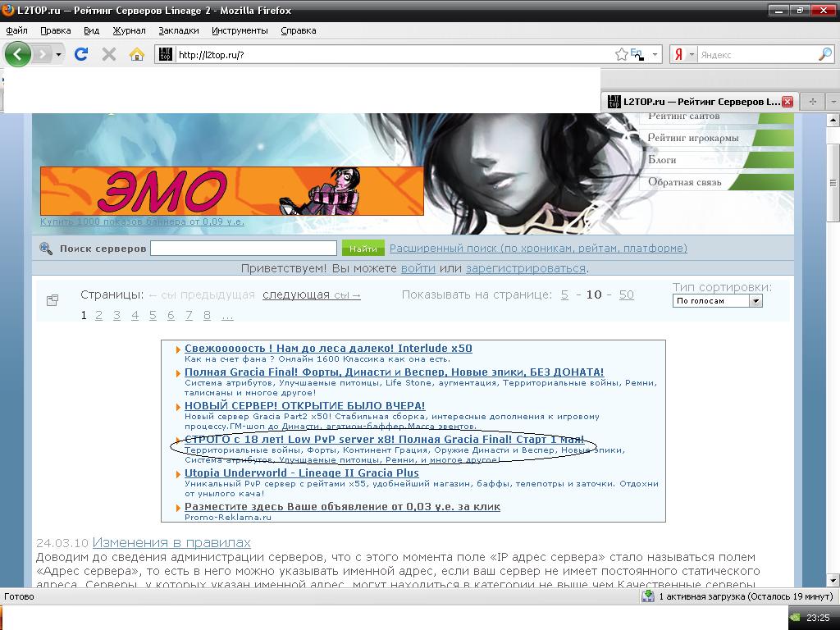Open a new tab with plus button
Image resolution: width=840 pixels, height=630 pixels.
pyautogui.click(x=813, y=101)
